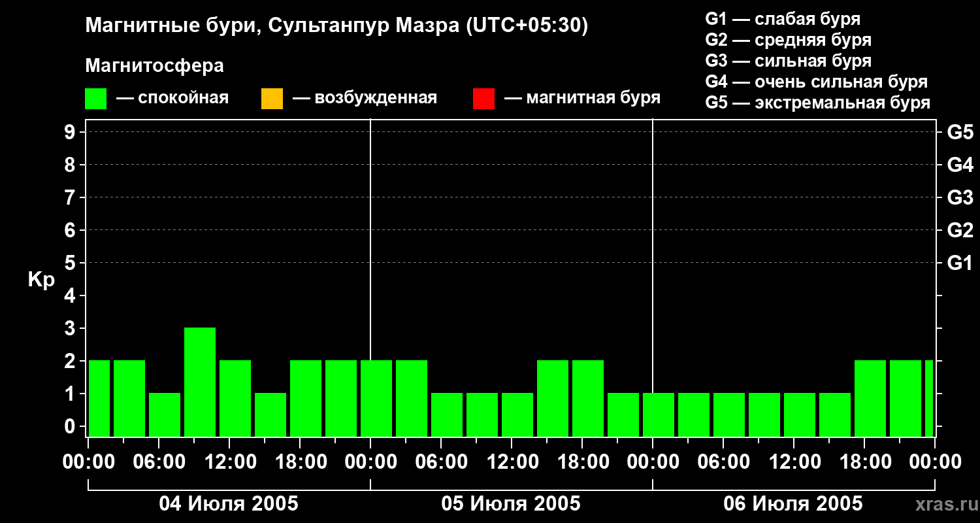Click the 'G5 — экстремальная буря' legend line
This screenshot has height=523, width=980.
[818, 103]
